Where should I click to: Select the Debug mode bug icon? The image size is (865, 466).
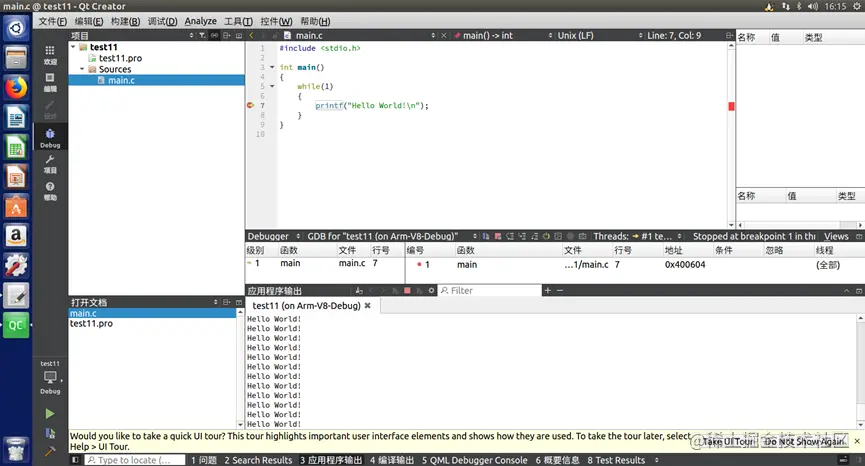coord(50,138)
